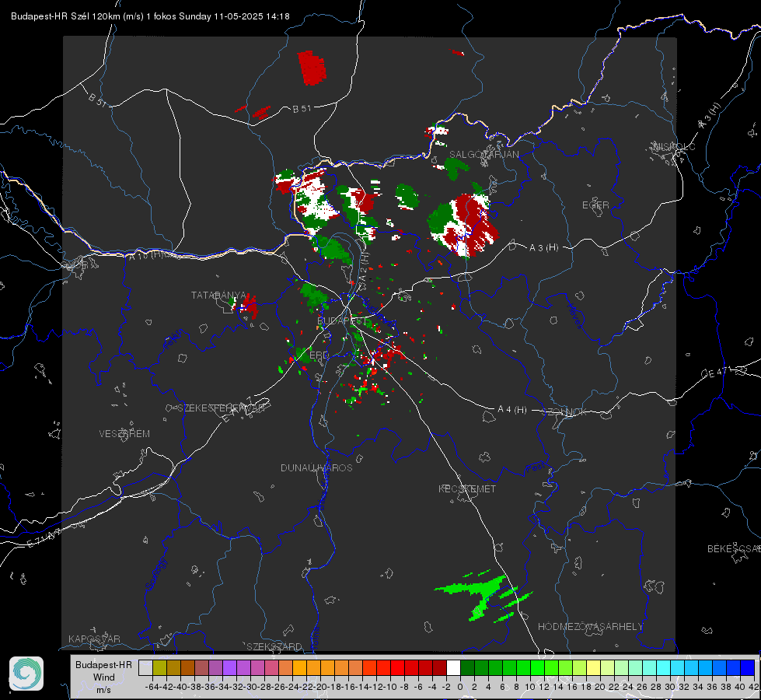Select the dark red -4 to -2 swatch
The width and height of the screenshot is (761, 700).
tap(439, 668)
